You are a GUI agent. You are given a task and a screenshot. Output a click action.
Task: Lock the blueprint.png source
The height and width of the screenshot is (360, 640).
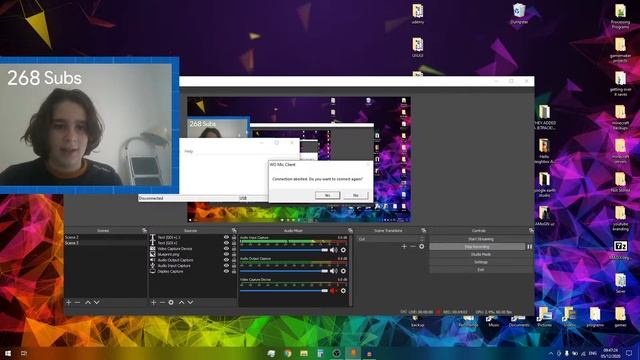234,254
